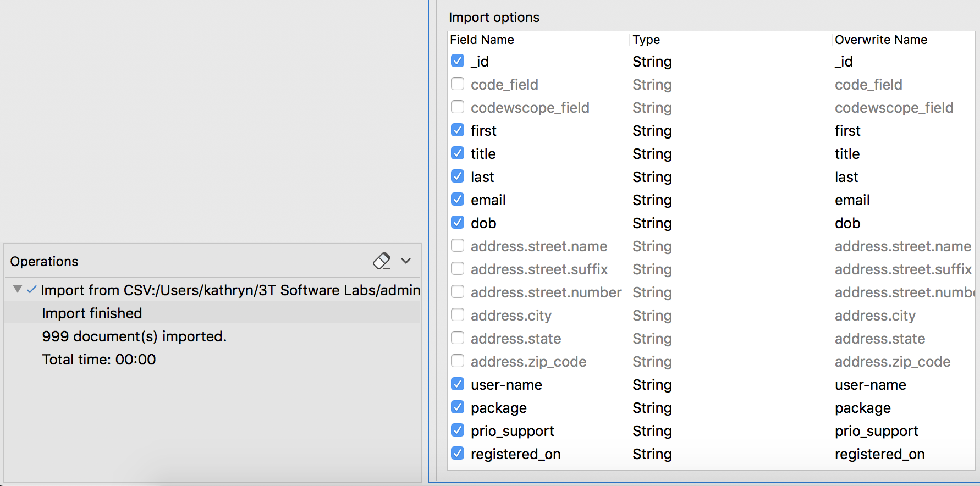Select the 999 document(s) imported line
980x486 pixels.
pyautogui.click(x=134, y=336)
